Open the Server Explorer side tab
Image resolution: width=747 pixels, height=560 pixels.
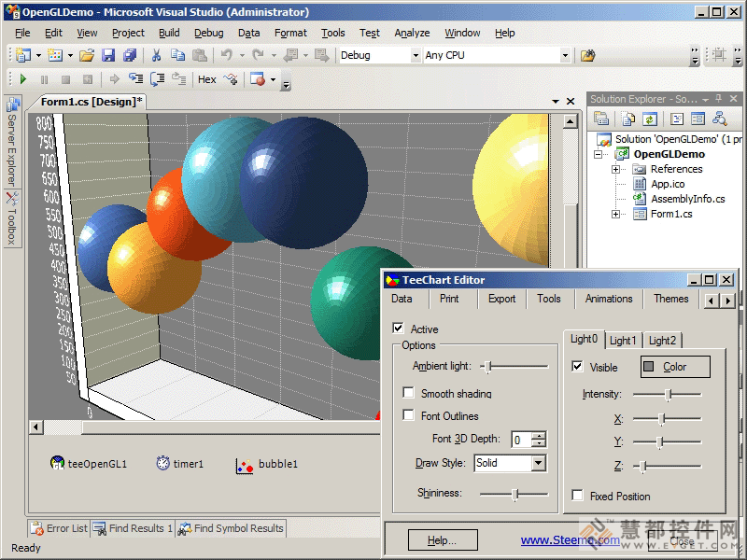(x=12, y=142)
